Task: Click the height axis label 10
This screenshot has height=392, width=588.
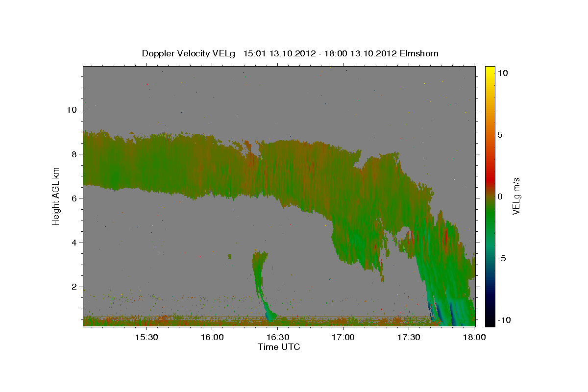Action: coord(72,110)
